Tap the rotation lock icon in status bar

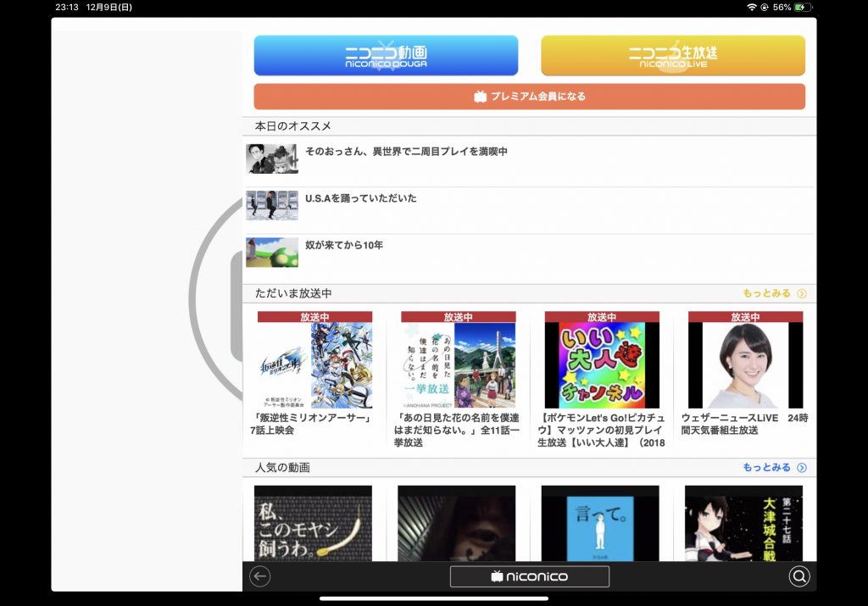point(765,7)
